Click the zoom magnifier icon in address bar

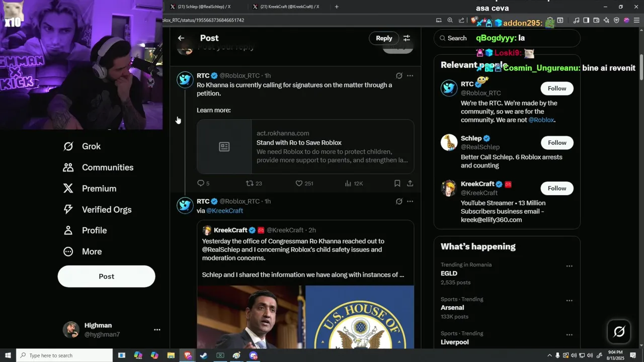tap(450, 21)
